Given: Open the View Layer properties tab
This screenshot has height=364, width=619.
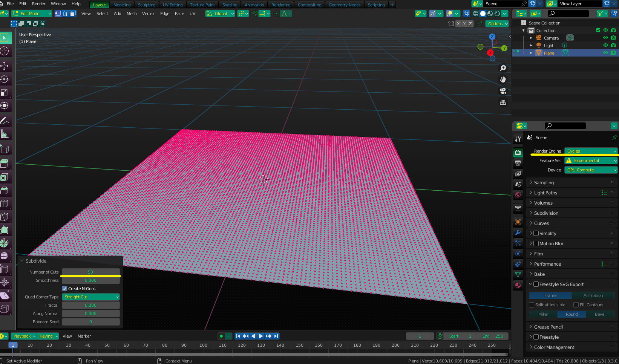Looking at the screenshot, I should point(518,173).
